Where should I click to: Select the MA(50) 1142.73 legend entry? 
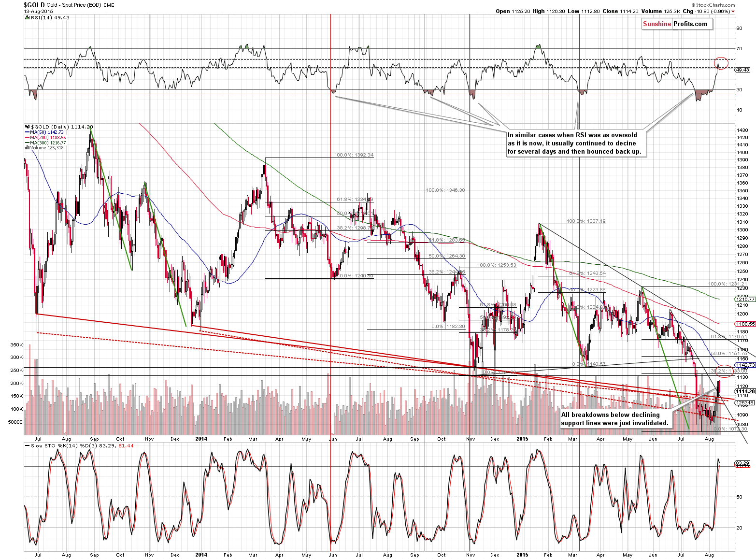44,132
